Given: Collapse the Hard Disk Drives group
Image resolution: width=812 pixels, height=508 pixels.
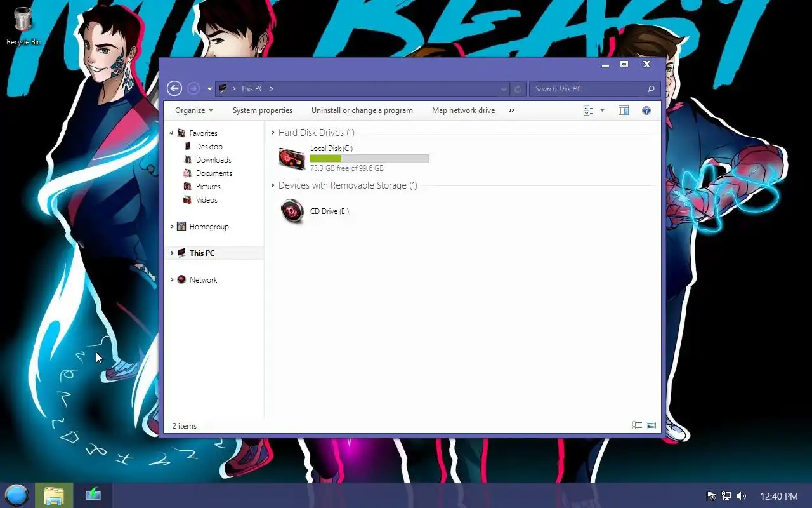Looking at the screenshot, I should tap(273, 133).
